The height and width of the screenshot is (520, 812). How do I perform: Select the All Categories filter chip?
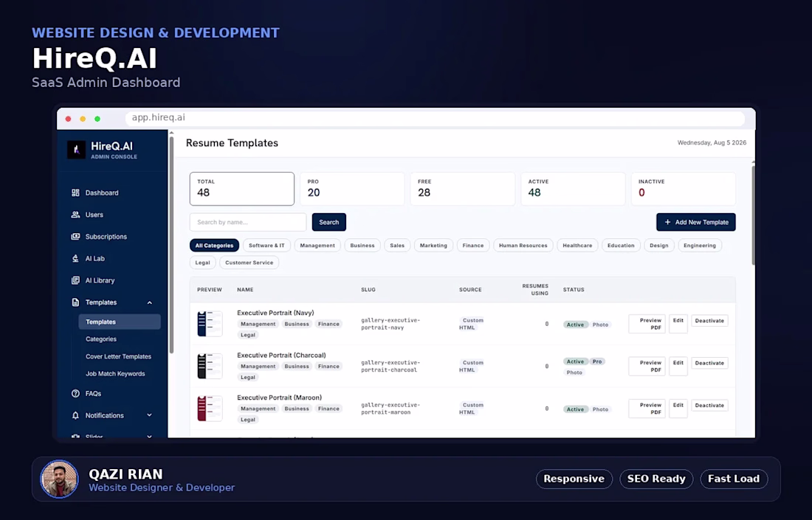point(214,246)
